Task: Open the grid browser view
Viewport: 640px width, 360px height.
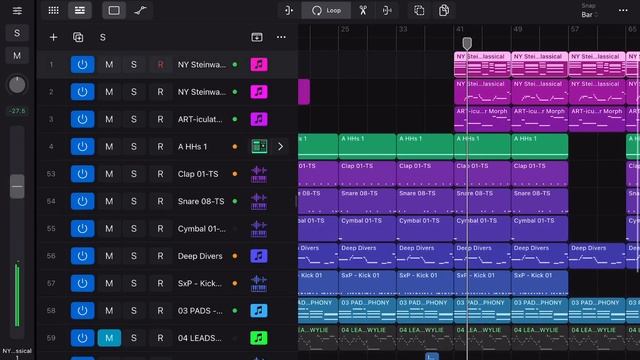Action: pos(53,11)
